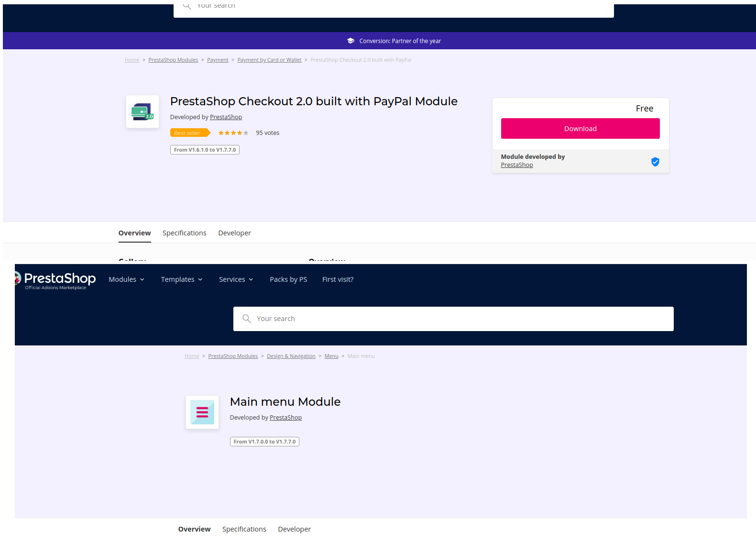
Task: Expand the Services dropdown menu
Action: tap(236, 279)
